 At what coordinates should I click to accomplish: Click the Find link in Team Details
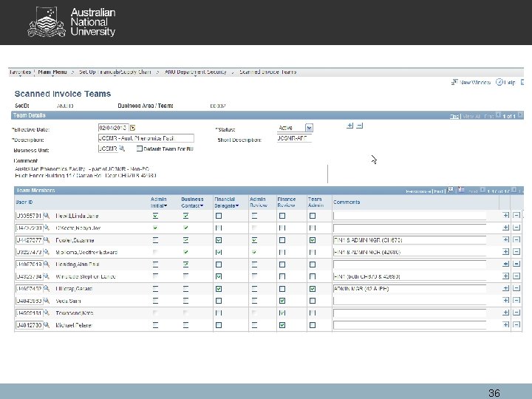pyautogui.click(x=454, y=117)
